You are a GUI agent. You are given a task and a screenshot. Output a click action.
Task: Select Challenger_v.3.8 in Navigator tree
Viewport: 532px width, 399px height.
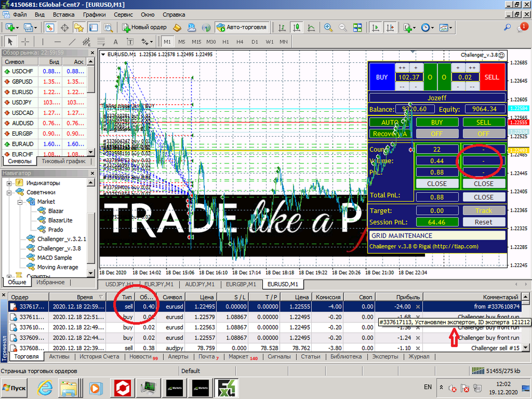[x=59, y=248]
